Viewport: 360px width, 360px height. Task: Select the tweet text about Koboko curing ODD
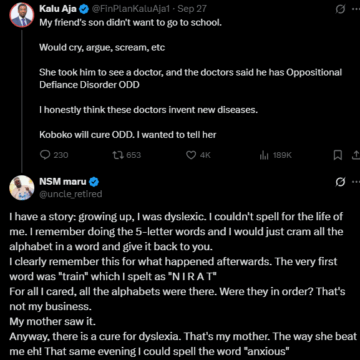(x=128, y=135)
